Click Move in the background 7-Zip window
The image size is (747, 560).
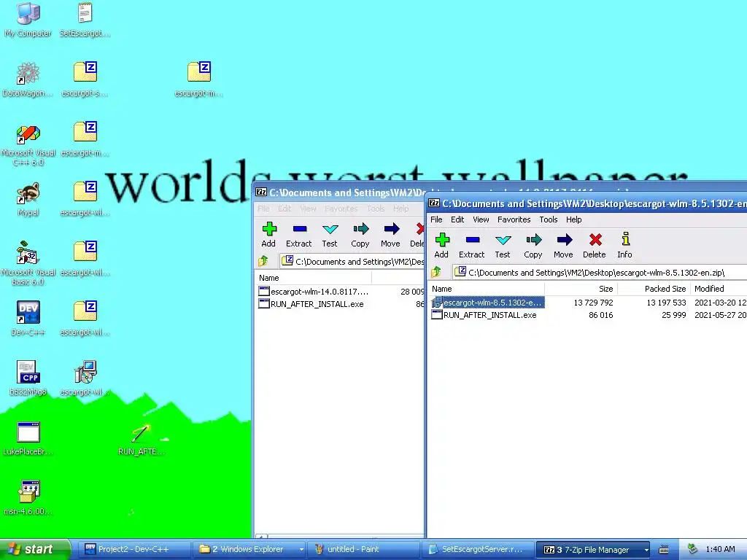pos(390,235)
